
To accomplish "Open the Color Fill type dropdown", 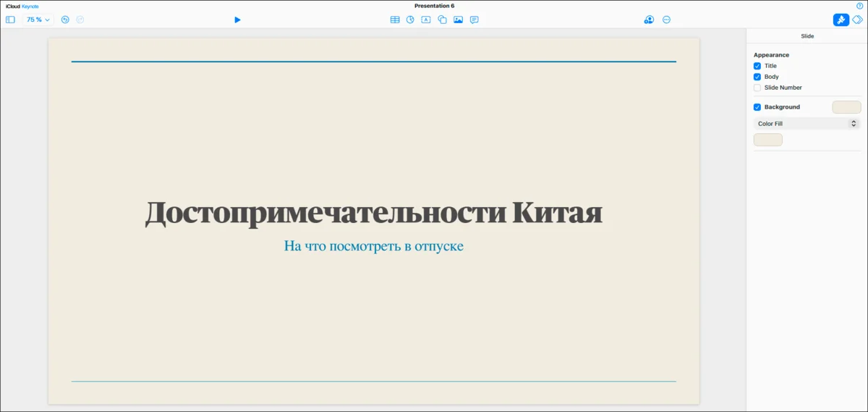I will (x=807, y=124).
